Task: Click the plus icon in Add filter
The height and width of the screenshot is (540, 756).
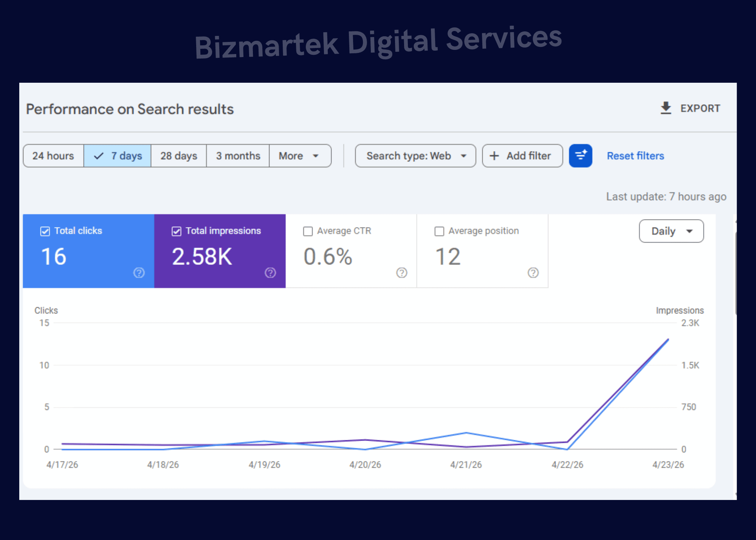Action: (494, 156)
